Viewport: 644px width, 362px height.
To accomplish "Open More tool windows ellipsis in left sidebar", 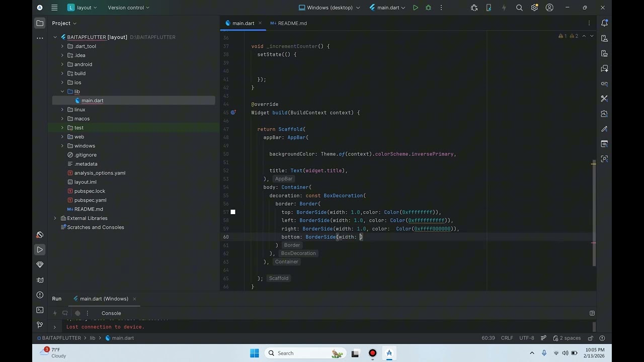I will click(40, 38).
